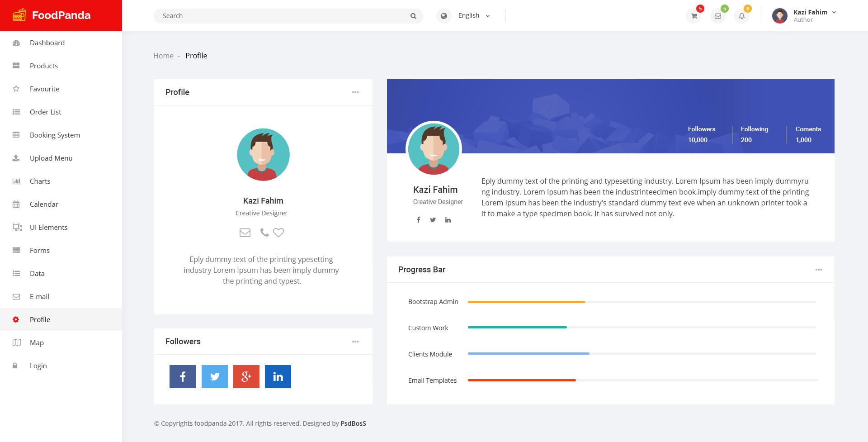Open the messages envelope icon in header

[x=717, y=15]
